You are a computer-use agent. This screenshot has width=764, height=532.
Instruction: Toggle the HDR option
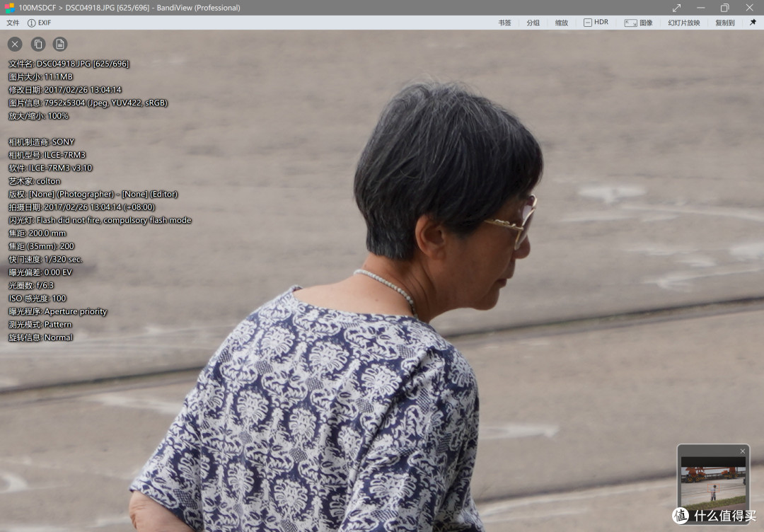point(596,23)
